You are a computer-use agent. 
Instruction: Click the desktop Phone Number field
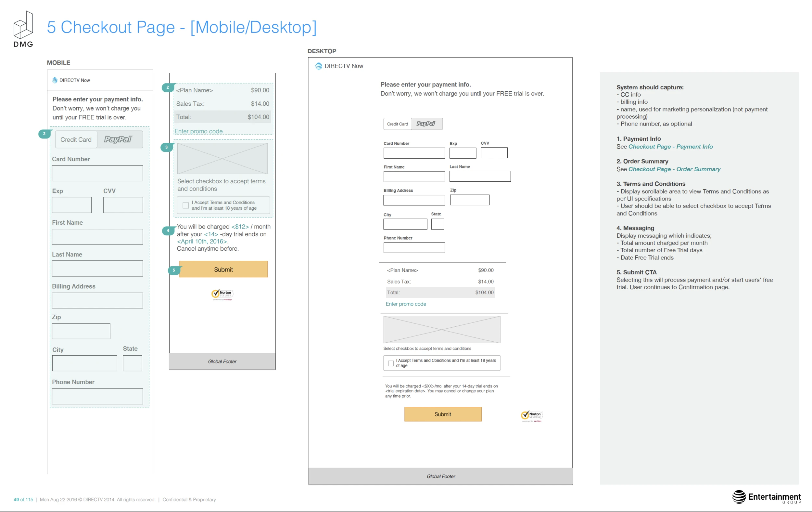pyautogui.click(x=414, y=248)
